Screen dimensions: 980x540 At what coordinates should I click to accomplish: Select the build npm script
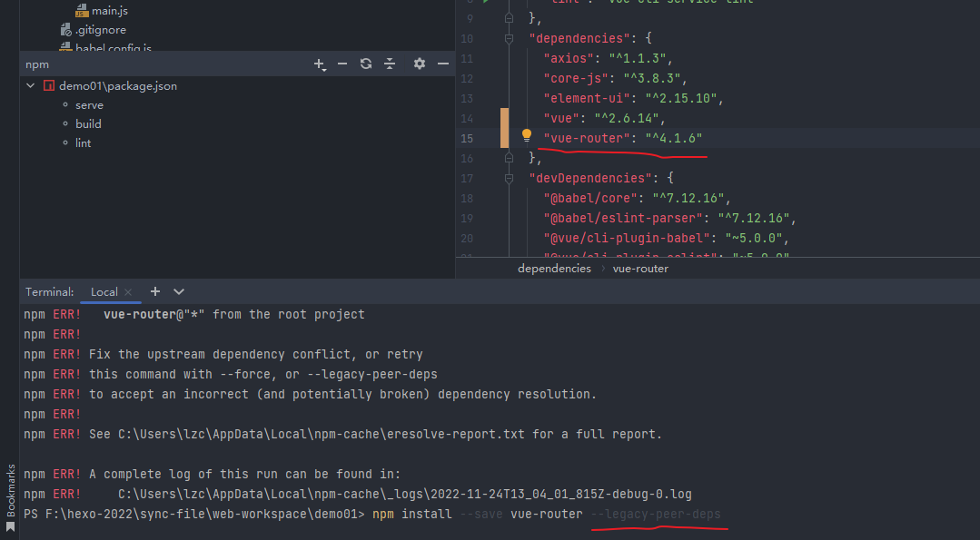88,123
